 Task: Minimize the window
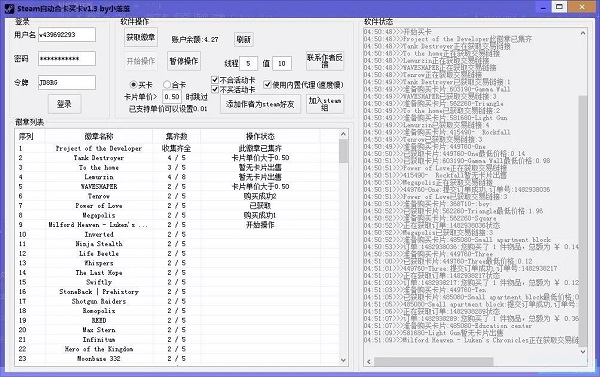(x=543, y=7)
